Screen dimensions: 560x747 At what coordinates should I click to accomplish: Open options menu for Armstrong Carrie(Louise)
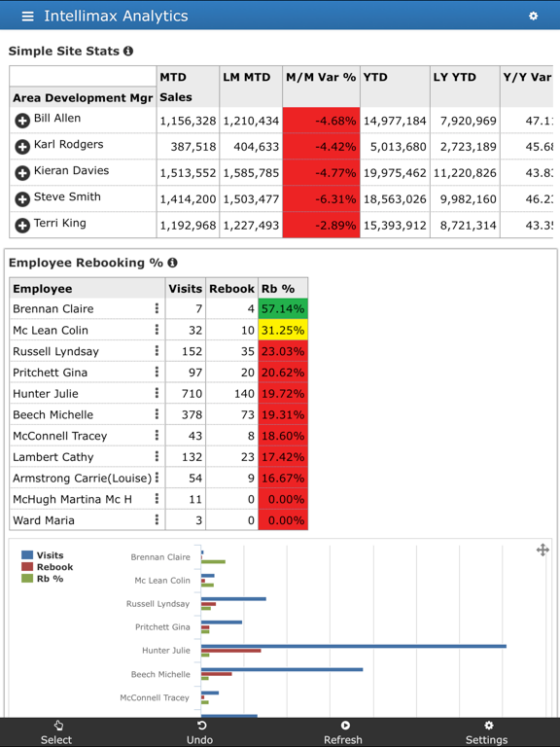pos(157,478)
